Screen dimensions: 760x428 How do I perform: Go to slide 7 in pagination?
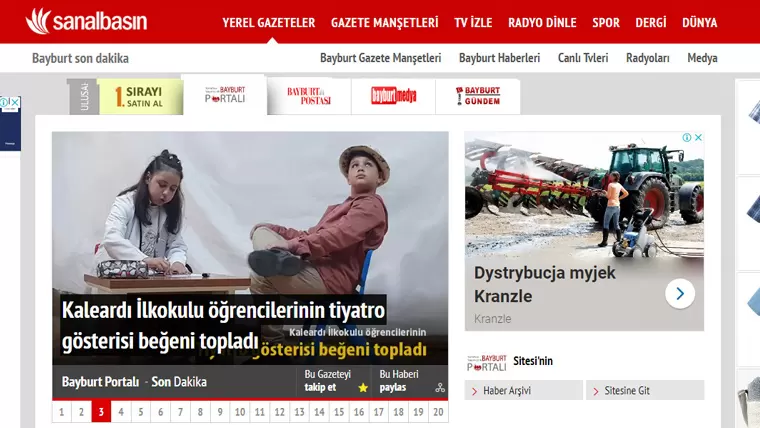click(x=180, y=412)
